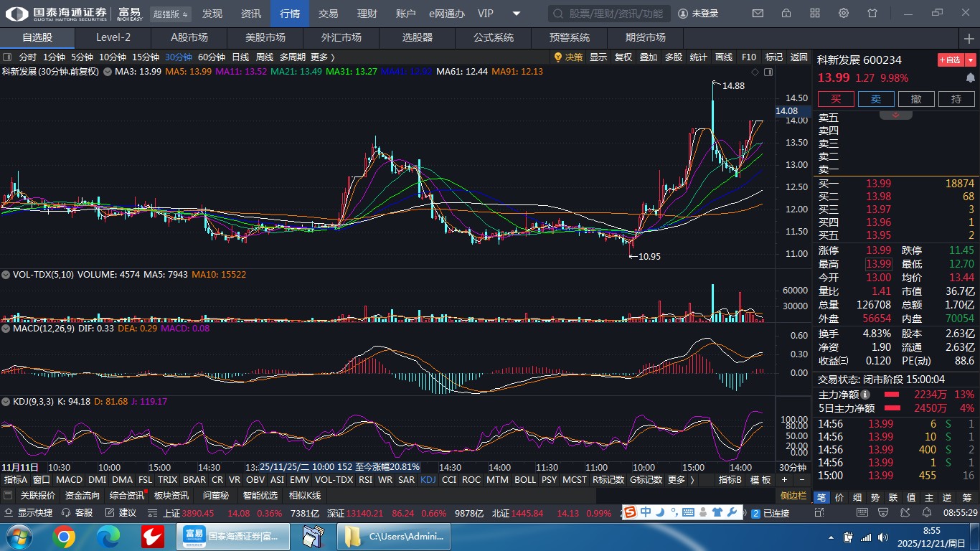
Task: Toggle the side panel icon at chart top-right
Action: click(x=768, y=72)
